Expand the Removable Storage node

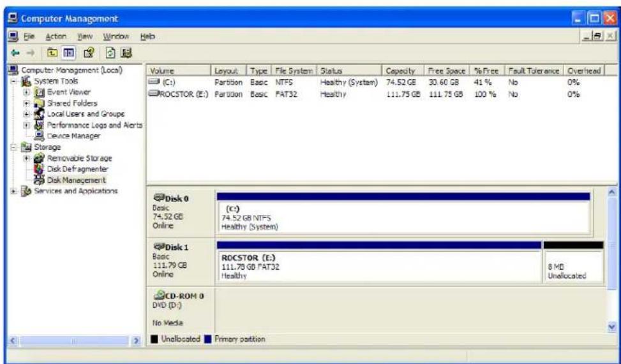click(27, 158)
